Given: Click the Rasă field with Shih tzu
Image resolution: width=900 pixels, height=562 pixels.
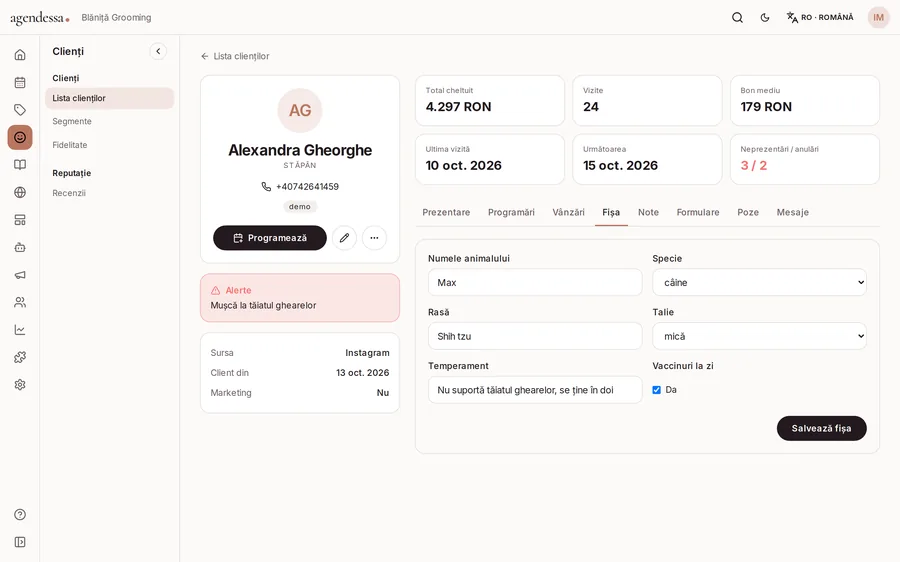Looking at the screenshot, I should coord(535,336).
